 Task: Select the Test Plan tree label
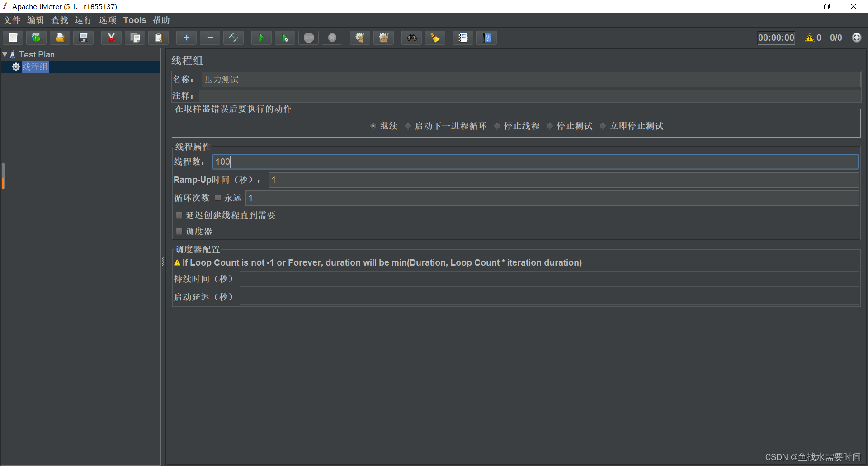37,54
